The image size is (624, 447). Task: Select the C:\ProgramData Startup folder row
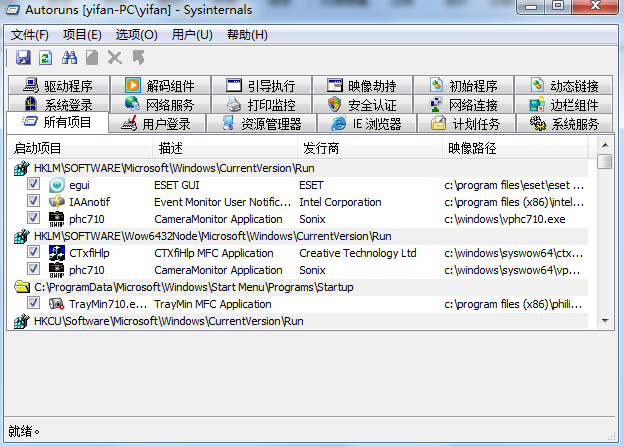coord(298,287)
